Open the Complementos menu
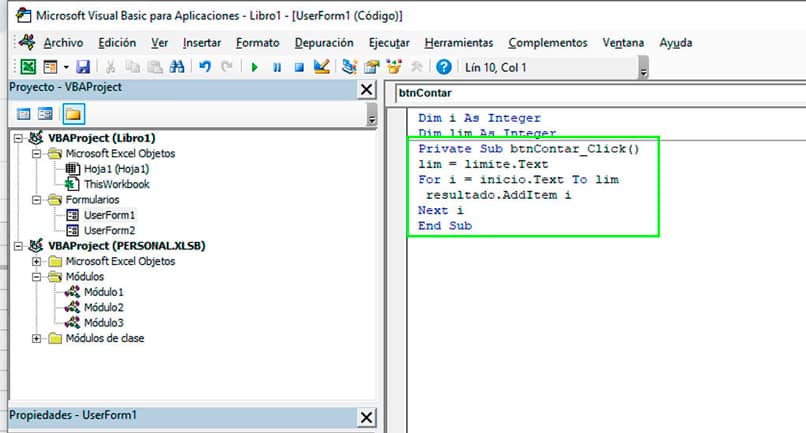Image resolution: width=806 pixels, height=433 pixels. pyautogui.click(x=547, y=43)
